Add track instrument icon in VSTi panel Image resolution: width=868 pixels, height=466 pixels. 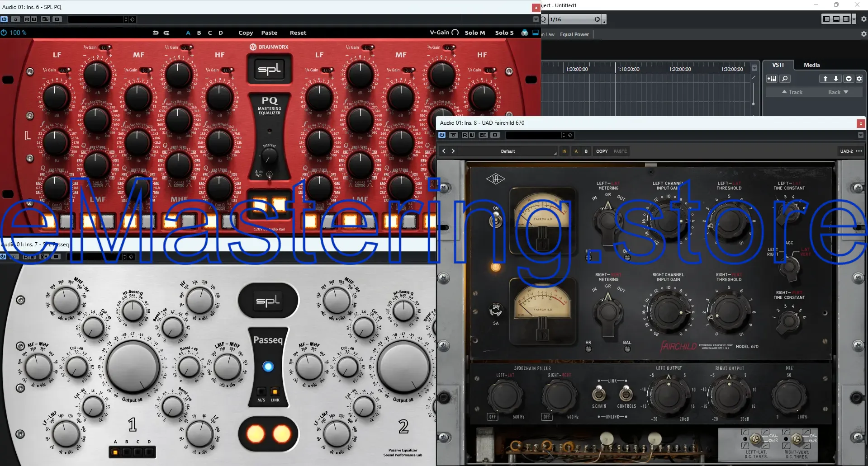coord(772,79)
